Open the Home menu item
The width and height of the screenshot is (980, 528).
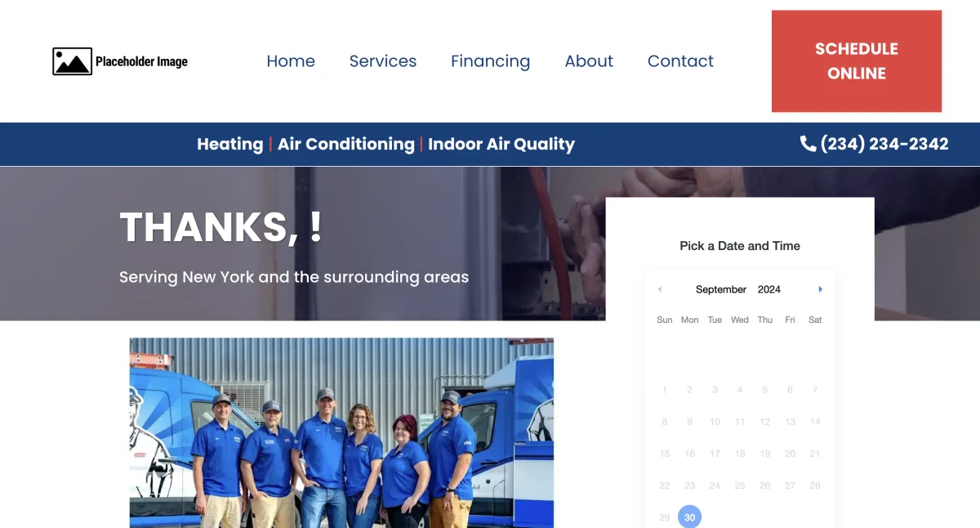tap(291, 61)
